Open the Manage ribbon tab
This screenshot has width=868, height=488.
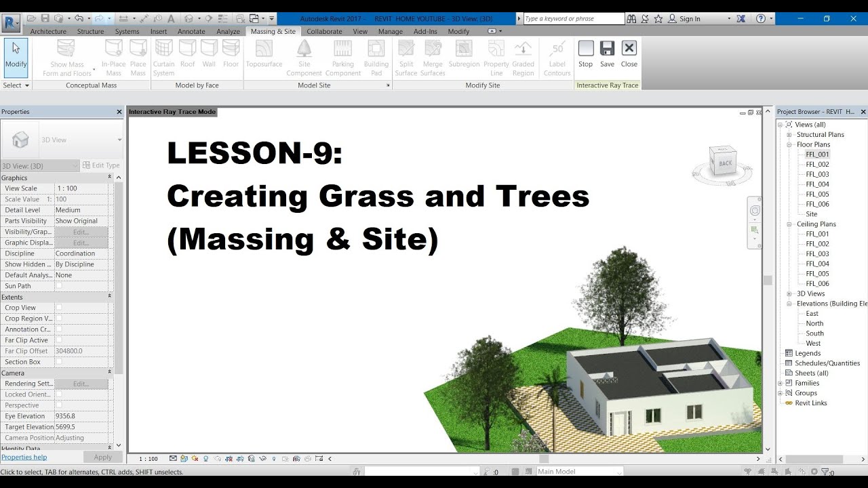(x=391, y=31)
